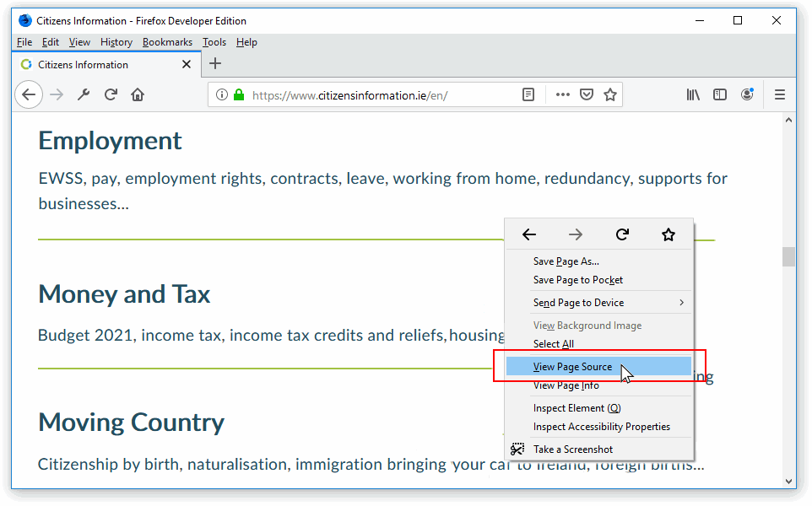Open the Help menu
This screenshot has height=506, width=812.
pyautogui.click(x=246, y=42)
